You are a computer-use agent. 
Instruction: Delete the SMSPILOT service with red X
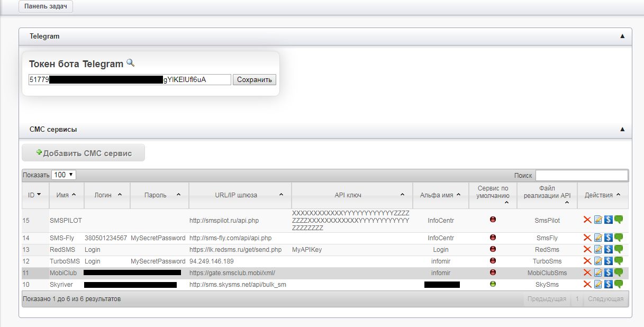point(587,220)
